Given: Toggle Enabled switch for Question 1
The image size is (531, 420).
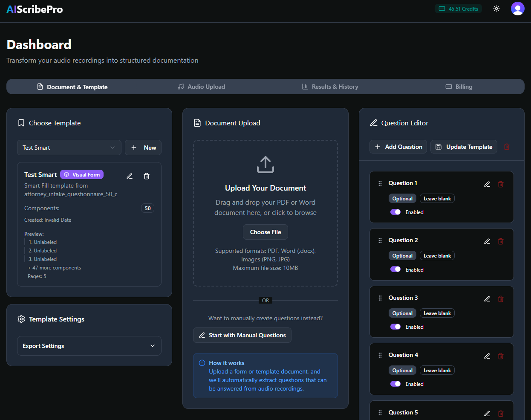Looking at the screenshot, I should tap(395, 212).
